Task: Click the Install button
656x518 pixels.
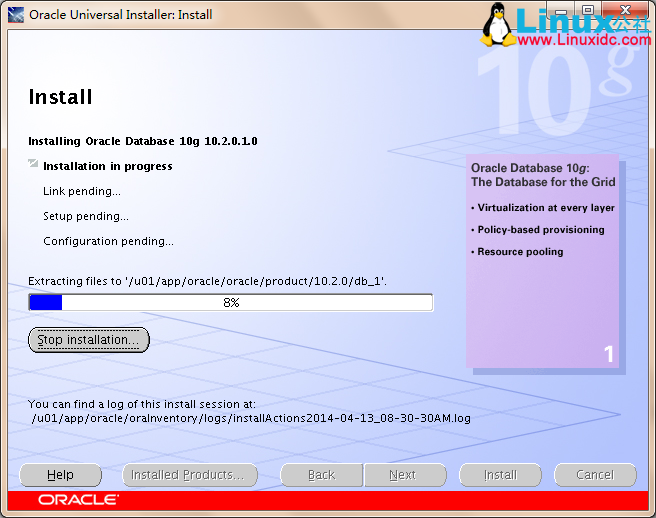Action: pos(500,475)
